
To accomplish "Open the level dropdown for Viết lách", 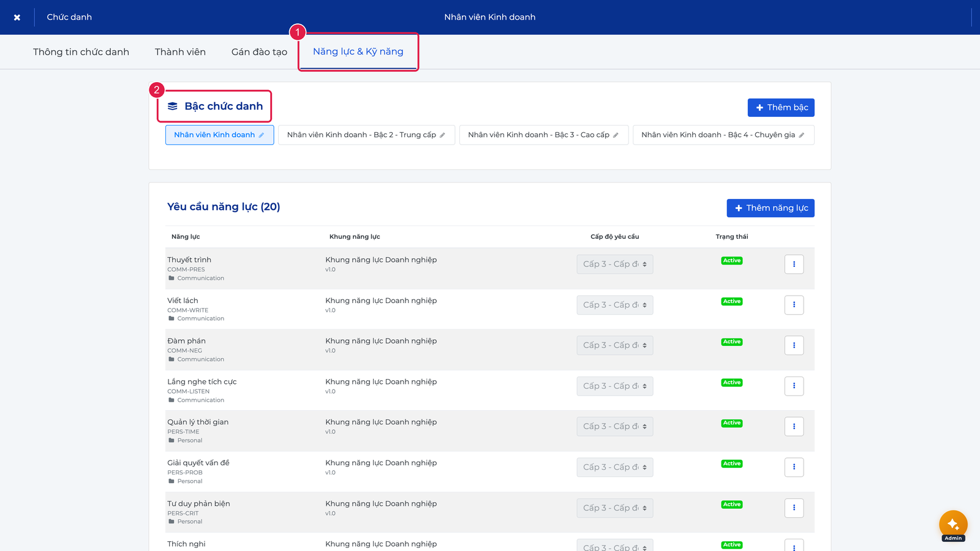I will pyautogui.click(x=615, y=305).
